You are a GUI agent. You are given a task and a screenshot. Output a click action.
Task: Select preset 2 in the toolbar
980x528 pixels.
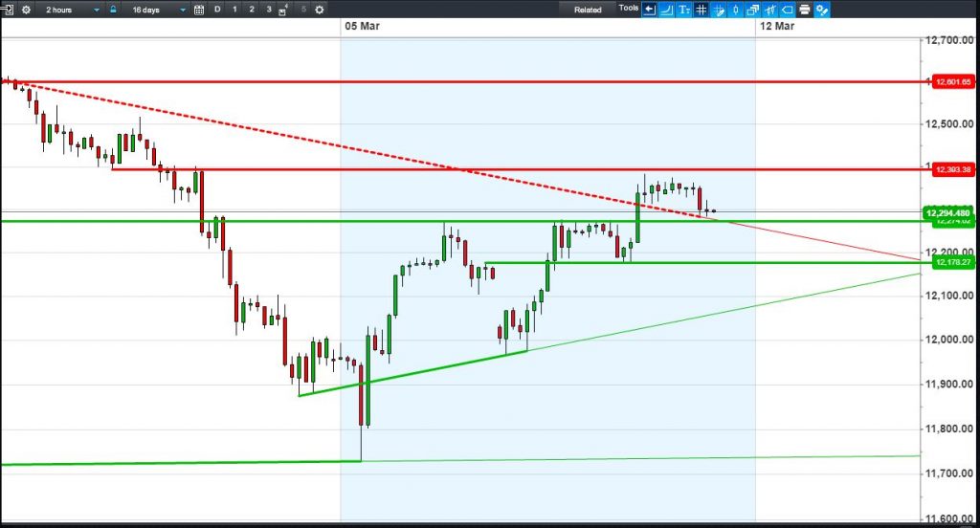point(252,10)
